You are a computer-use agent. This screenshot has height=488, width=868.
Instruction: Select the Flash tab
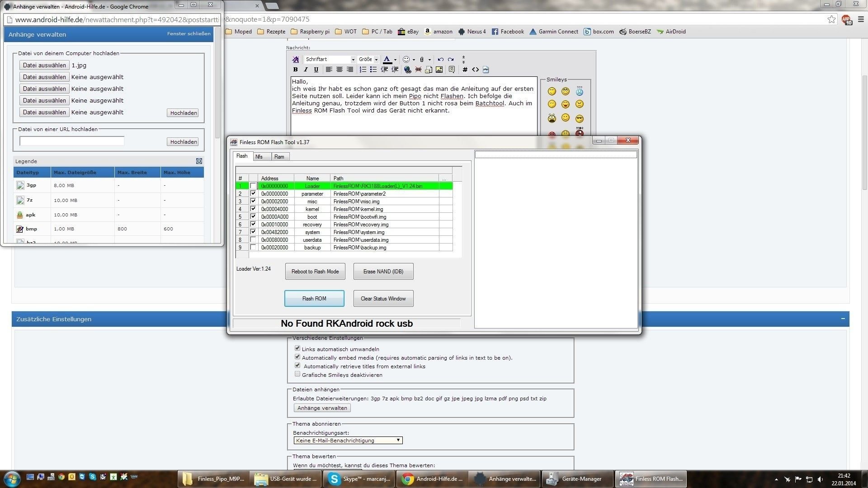click(242, 156)
